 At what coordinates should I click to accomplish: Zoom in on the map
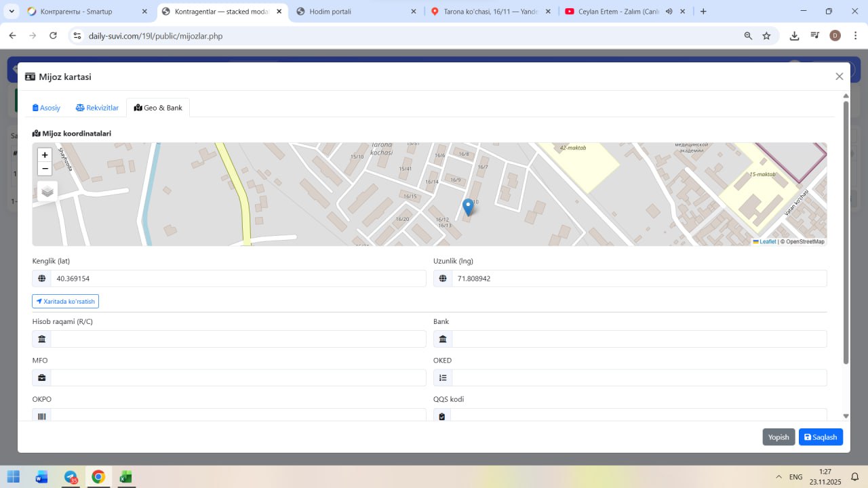pyautogui.click(x=45, y=155)
